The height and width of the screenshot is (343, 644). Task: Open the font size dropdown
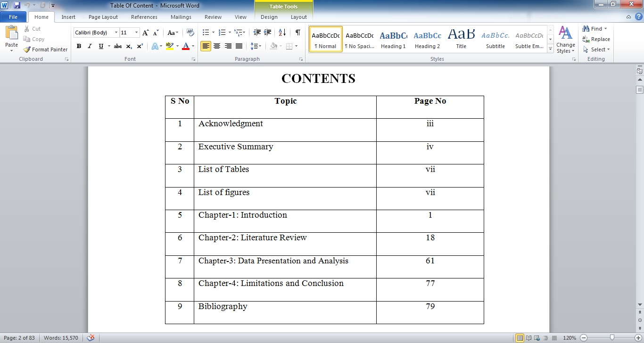click(x=137, y=33)
